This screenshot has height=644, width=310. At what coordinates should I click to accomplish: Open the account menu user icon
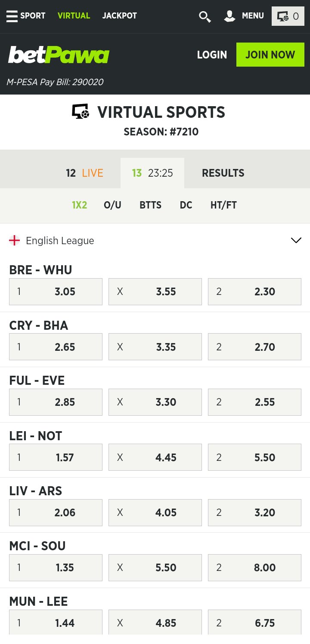(x=230, y=16)
